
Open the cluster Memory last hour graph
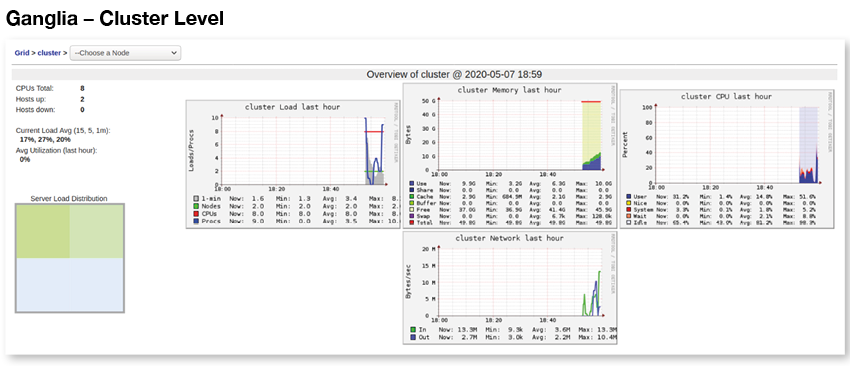[510, 156]
